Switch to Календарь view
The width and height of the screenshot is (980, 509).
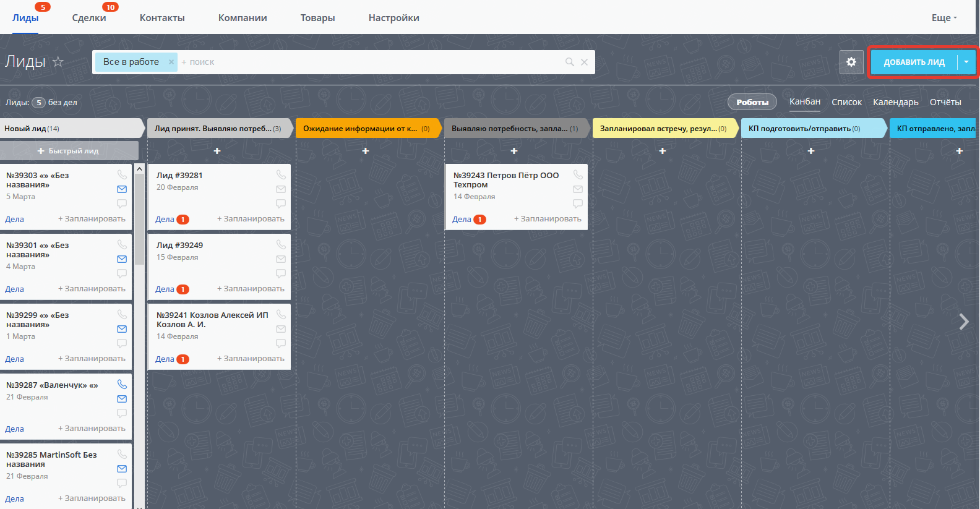(x=896, y=102)
